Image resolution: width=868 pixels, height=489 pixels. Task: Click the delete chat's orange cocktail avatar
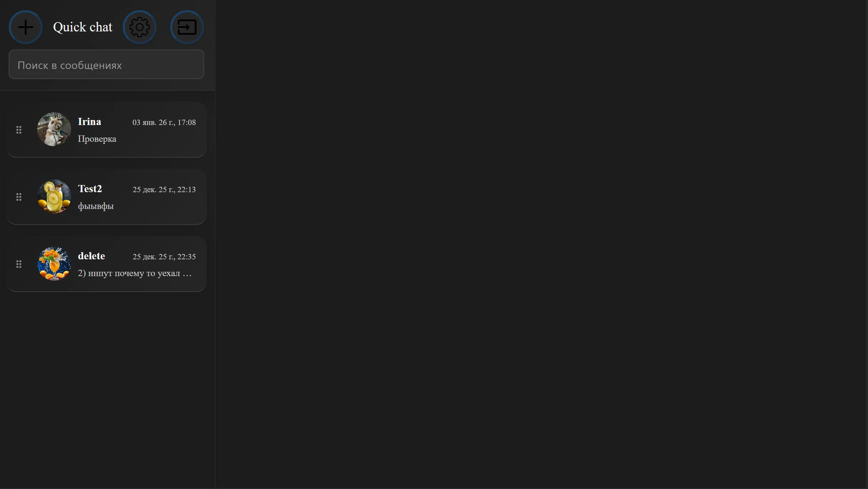54,264
